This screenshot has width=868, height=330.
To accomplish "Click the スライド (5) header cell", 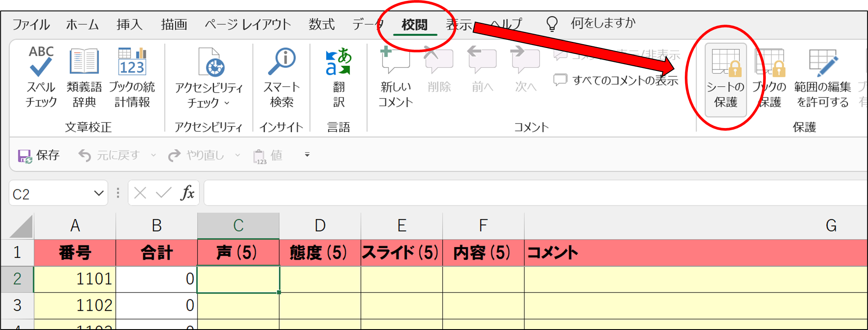I will coord(402,253).
